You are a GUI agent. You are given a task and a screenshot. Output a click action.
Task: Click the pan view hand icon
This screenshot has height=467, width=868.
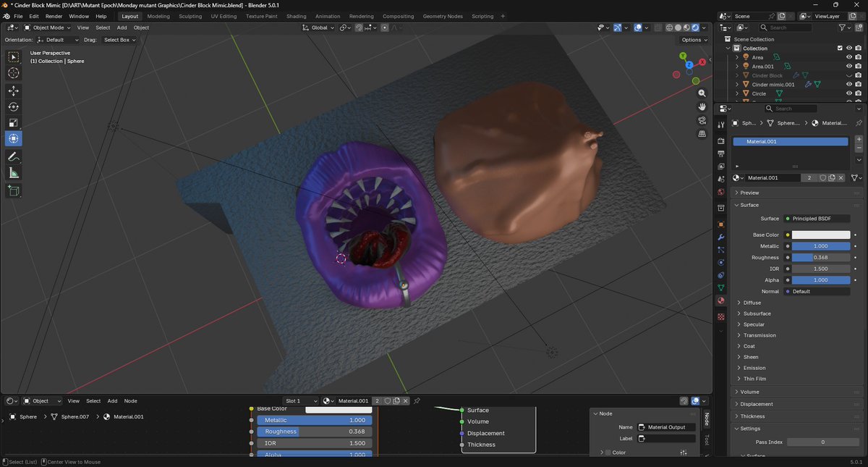pyautogui.click(x=702, y=107)
